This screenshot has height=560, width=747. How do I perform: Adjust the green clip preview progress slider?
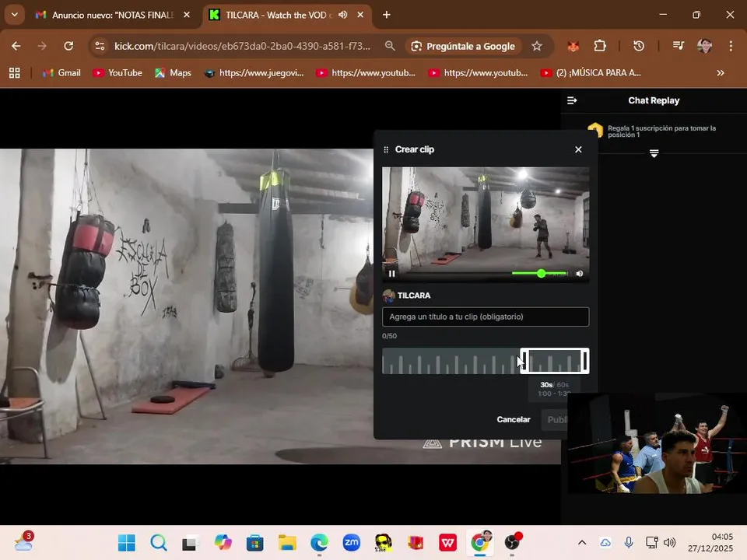point(541,273)
